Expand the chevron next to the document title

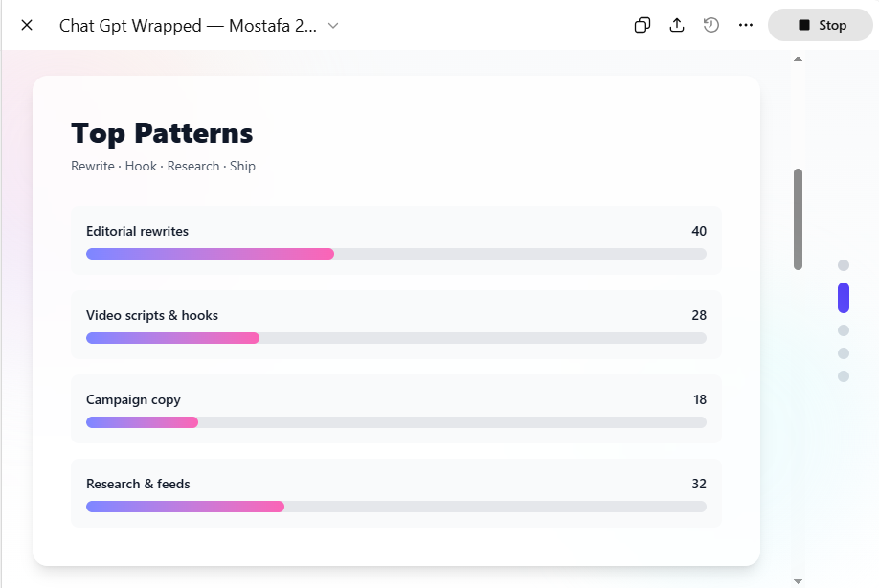[x=333, y=26]
